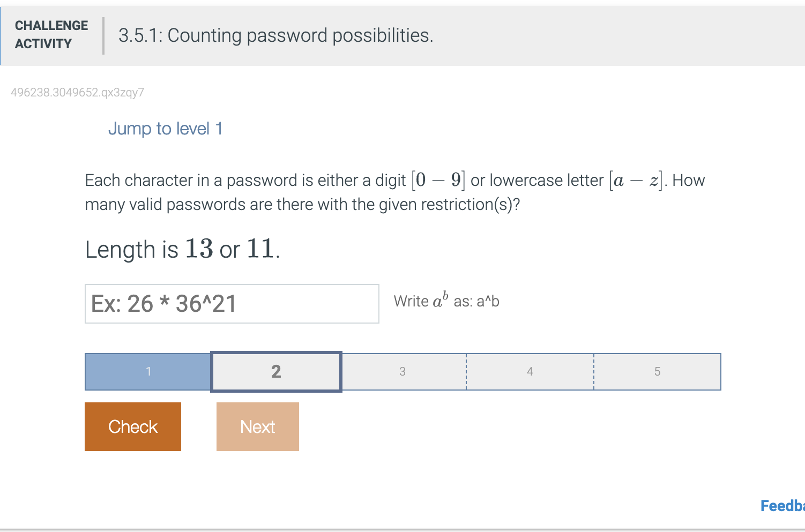This screenshot has height=532, width=805.
Task: Select level 4 in the progress bar
Action: [x=530, y=371]
